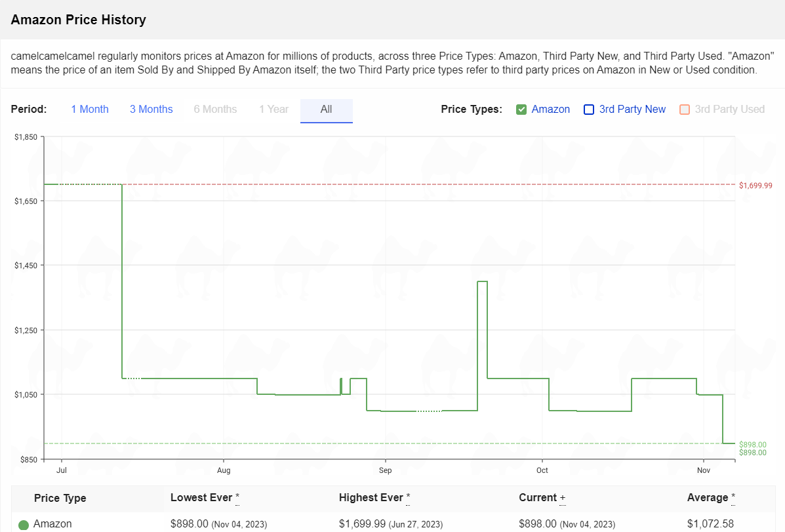The width and height of the screenshot is (785, 532).
Task: Click the Period: label
Action: point(29,109)
